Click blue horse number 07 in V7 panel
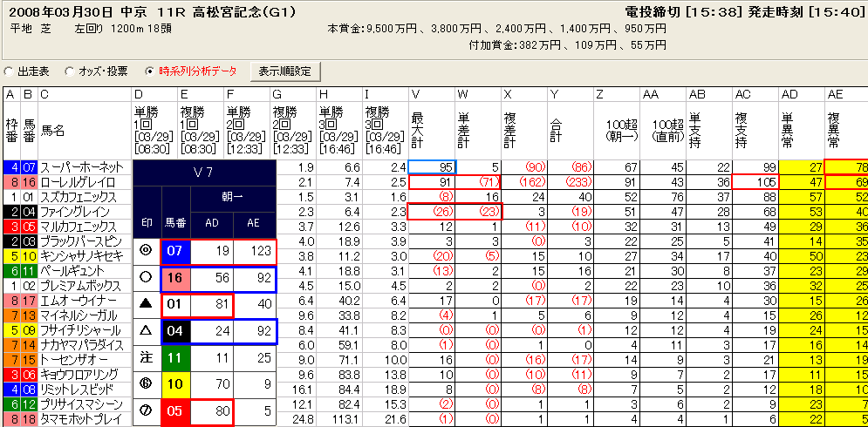The width and height of the screenshot is (868, 427). tap(175, 251)
